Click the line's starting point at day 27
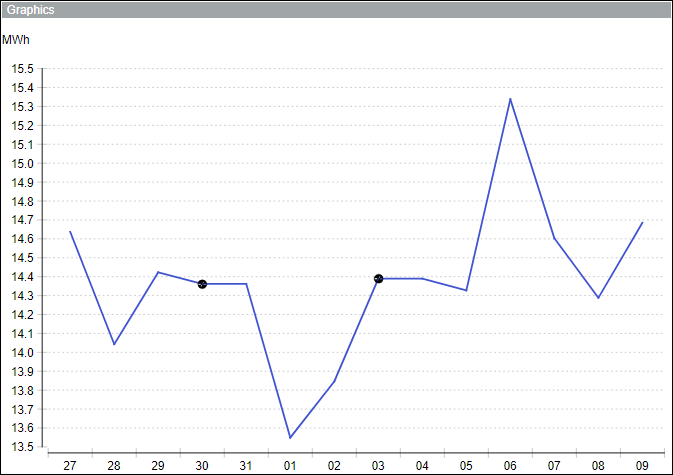 click(70, 231)
